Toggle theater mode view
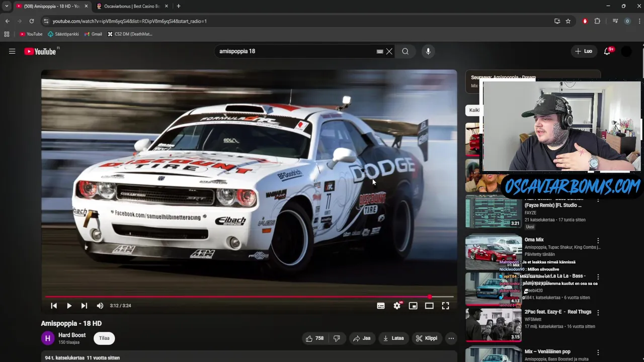 429,306
